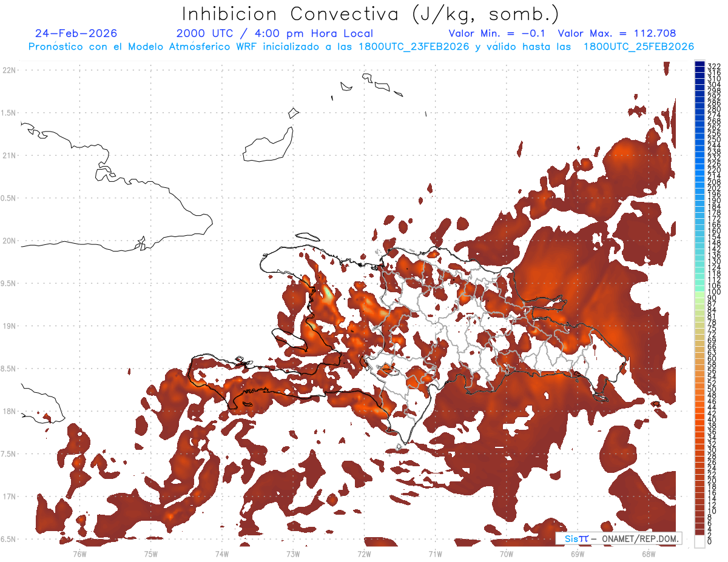Select the "Valor Max. = 112.708" text
The width and height of the screenshot is (728, 562).
click(x=616, y=33)
